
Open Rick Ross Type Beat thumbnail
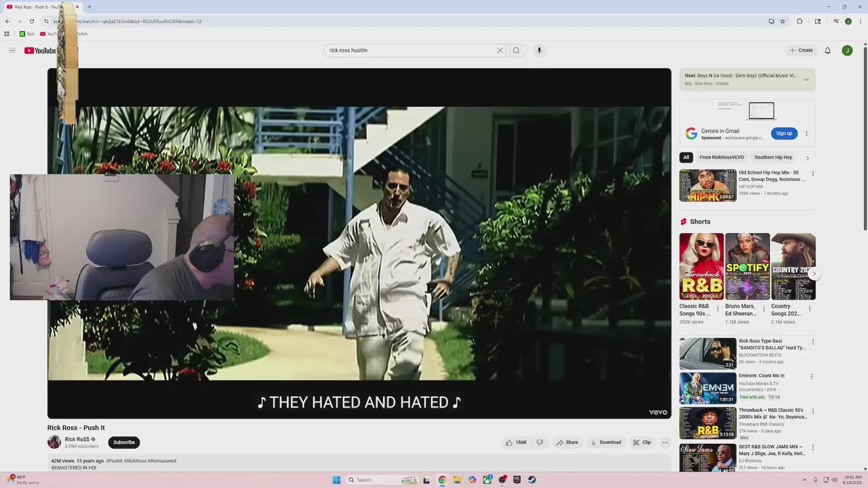pos(708,353)
